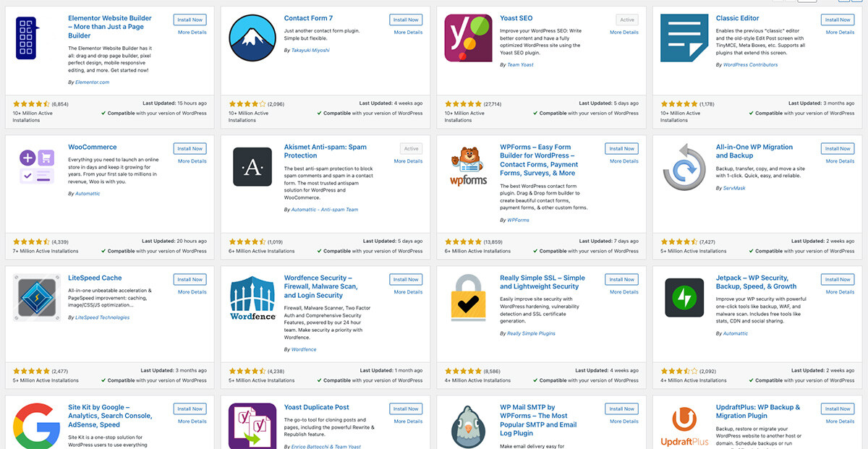Click the Akismet Anti-spam letter A icon
Screen dimensions: 868x449
tap(252, 165)
